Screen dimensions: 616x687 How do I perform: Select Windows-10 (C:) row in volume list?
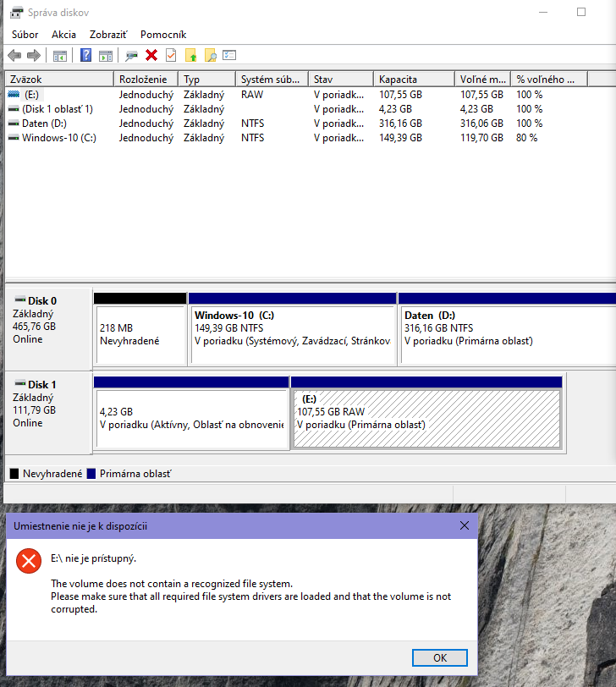(58, 138)
